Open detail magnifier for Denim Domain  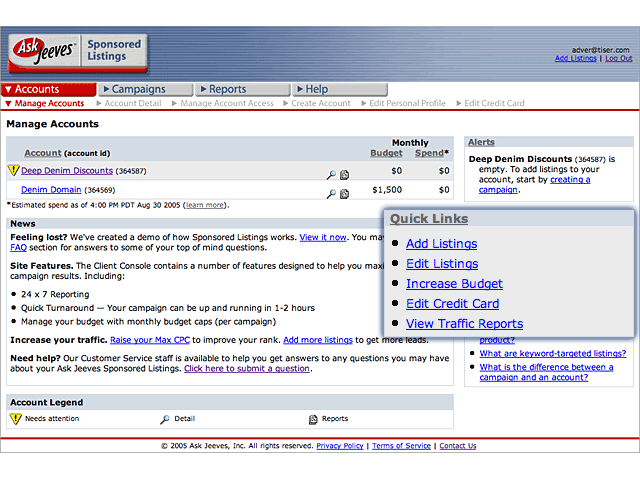pos(331,193)
